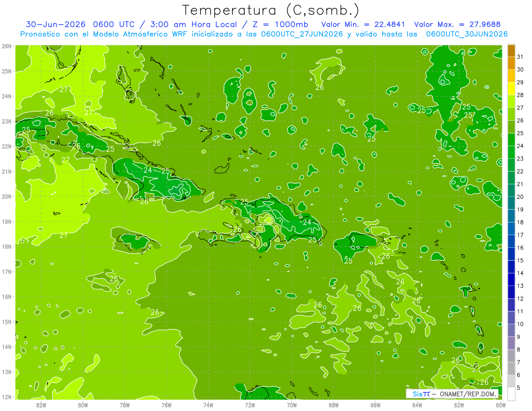This screenshot has width=532, height=411.
Task: Select the "Valor Min. = 22.4841" readout
Action: coord(364,24)
